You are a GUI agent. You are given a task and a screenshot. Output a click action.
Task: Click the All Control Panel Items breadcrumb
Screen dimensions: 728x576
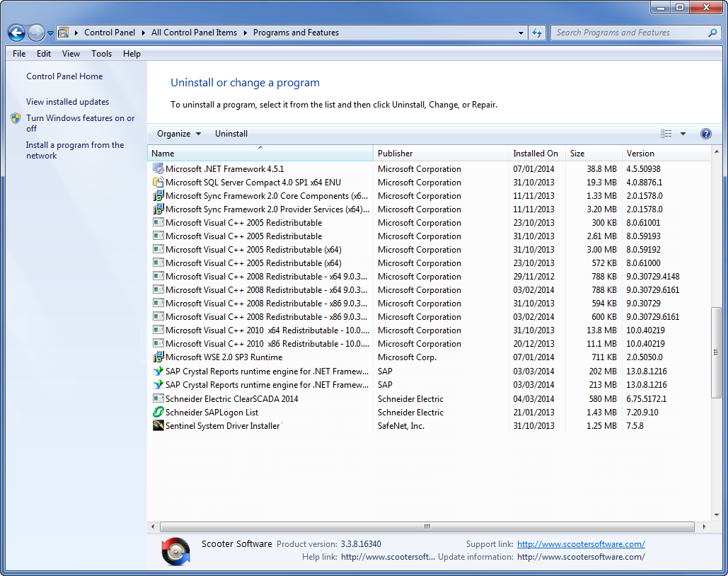point(194,33)
